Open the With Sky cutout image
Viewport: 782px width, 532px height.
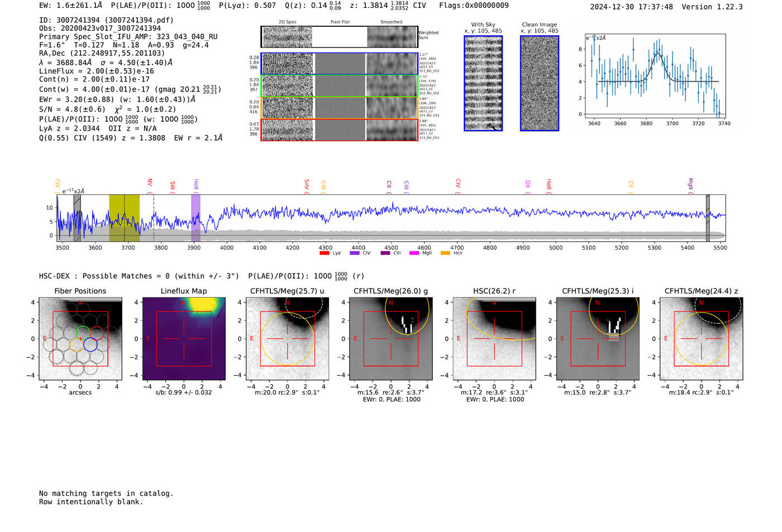483,83
